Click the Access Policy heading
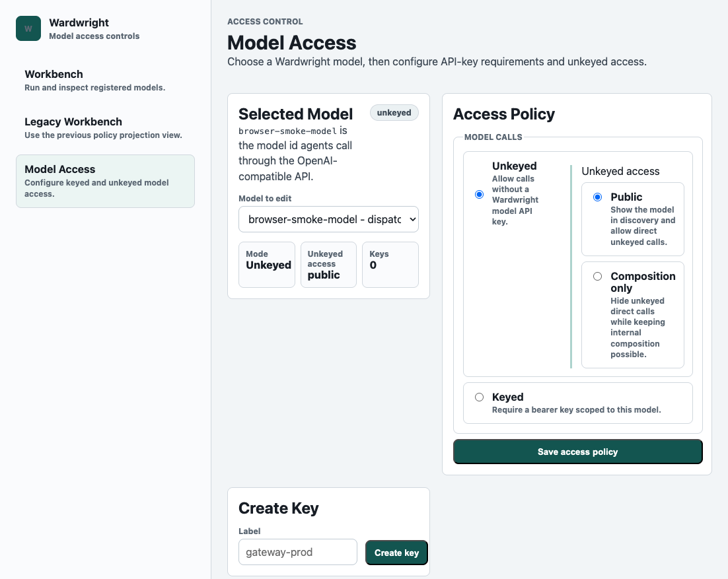Image resolution: width=728 pixels, height=579 pixels. click(504, 114)
